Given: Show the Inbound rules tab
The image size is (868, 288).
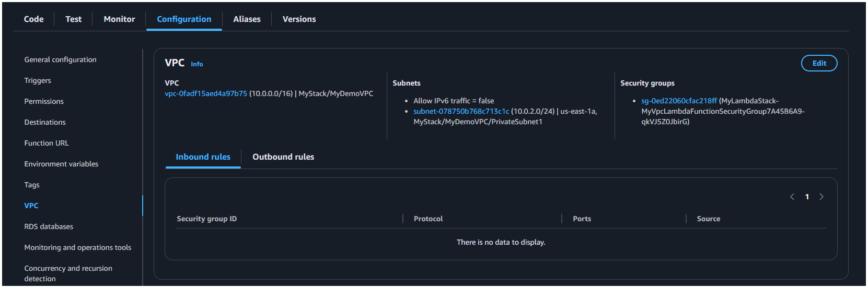Looking at the screenshot, I should [x=203, y=157].
